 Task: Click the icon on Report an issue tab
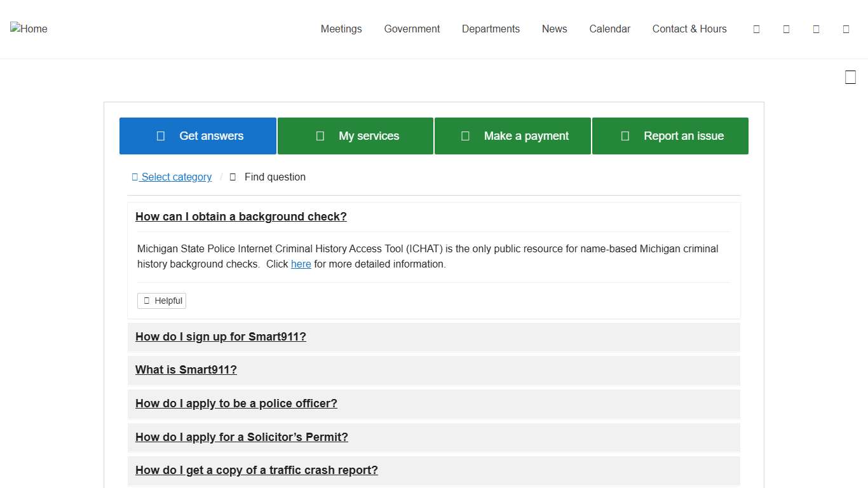click(625, 136)
